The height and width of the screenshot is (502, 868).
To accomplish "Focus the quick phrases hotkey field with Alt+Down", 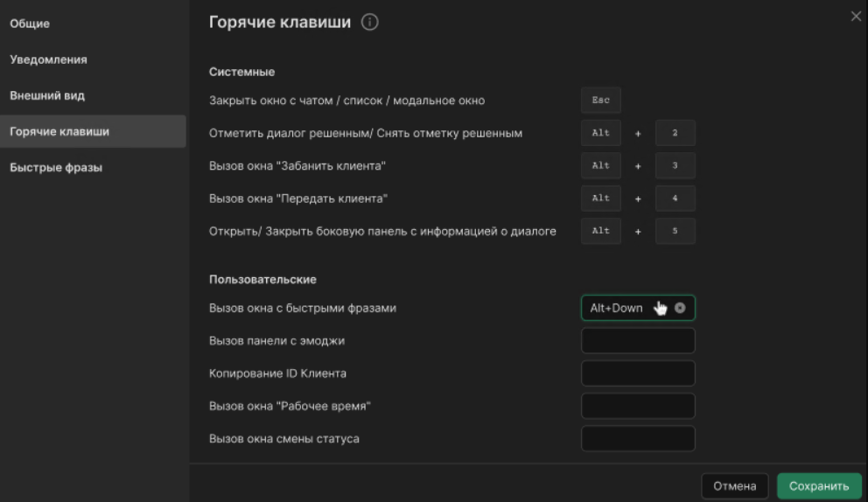I will 617,308.
